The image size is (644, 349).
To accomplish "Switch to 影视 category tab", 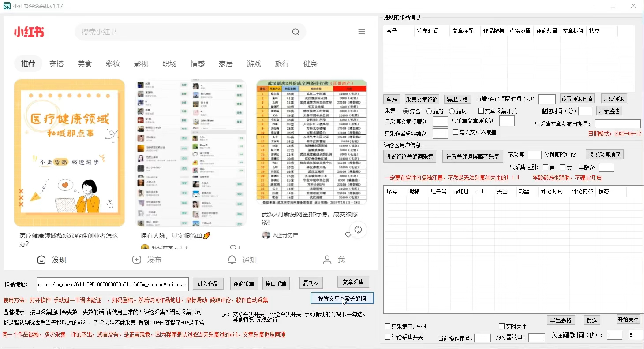I will pos(141,63).
